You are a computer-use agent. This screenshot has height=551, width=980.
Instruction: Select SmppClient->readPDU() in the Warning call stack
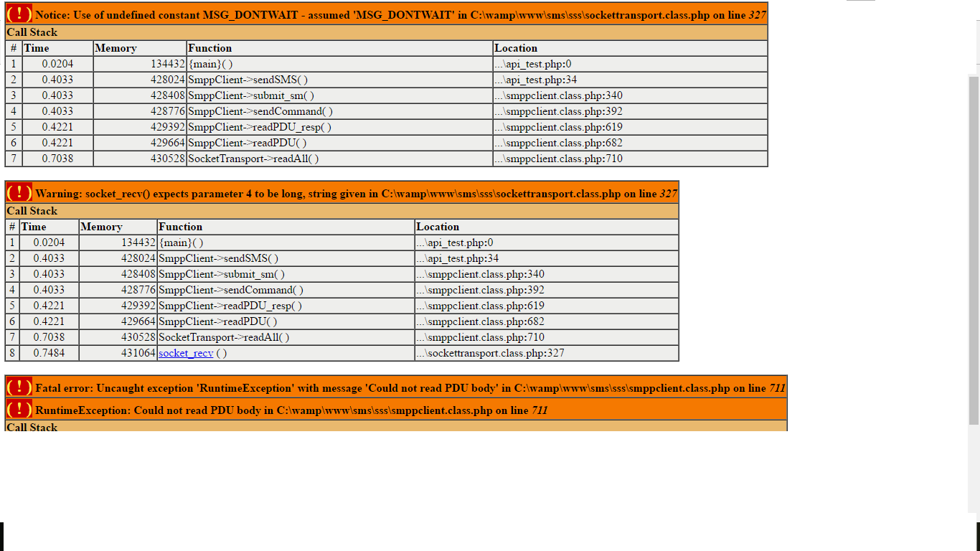tap(218, 321)
